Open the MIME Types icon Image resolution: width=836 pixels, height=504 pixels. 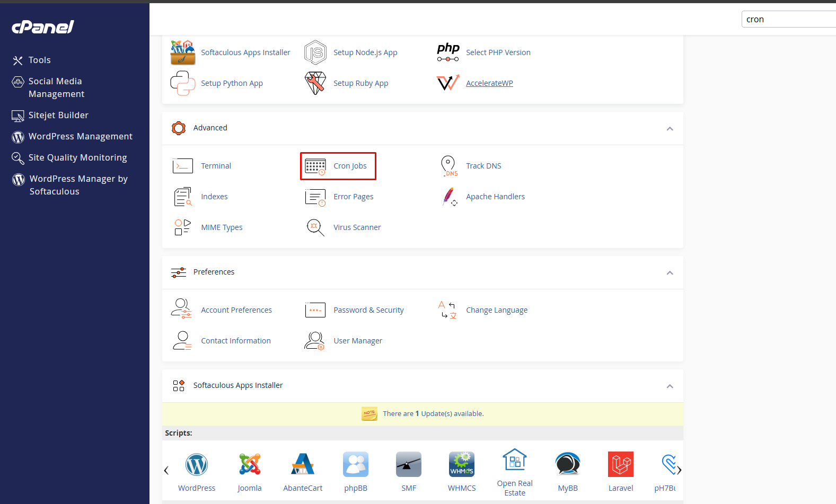point(182,227)
